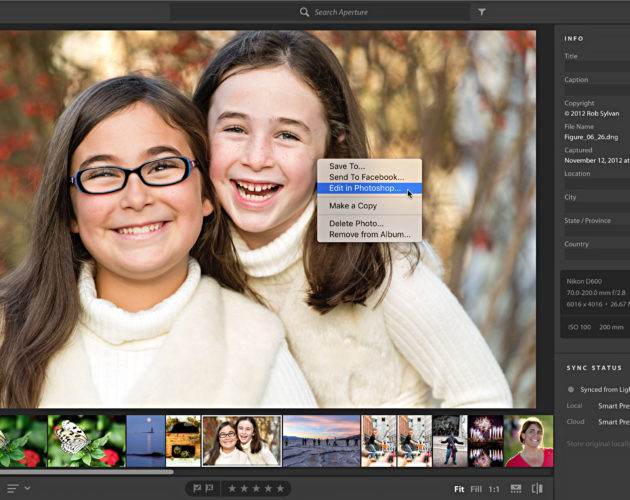The image size is (630, 500).
Task: Choose Make a Copy menu entry
Action: coord(370,206)
